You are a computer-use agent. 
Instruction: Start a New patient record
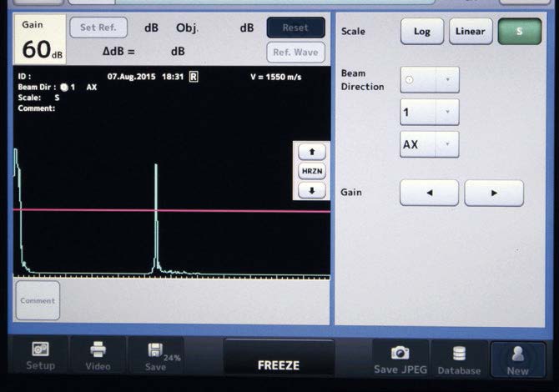pyautogui.click(x=517, y=359)
